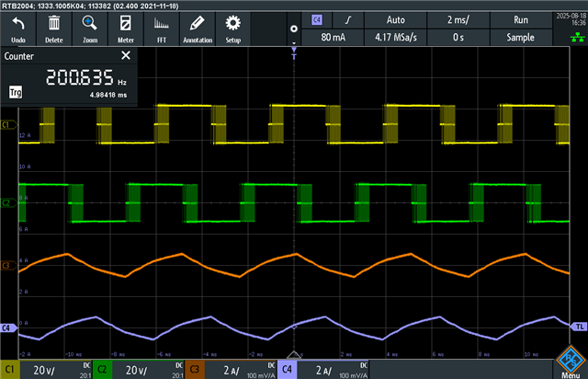The width and height of the screenshot is (588, 379).
Task: Toggle channel C4 purple label
Action: point(288,370)
